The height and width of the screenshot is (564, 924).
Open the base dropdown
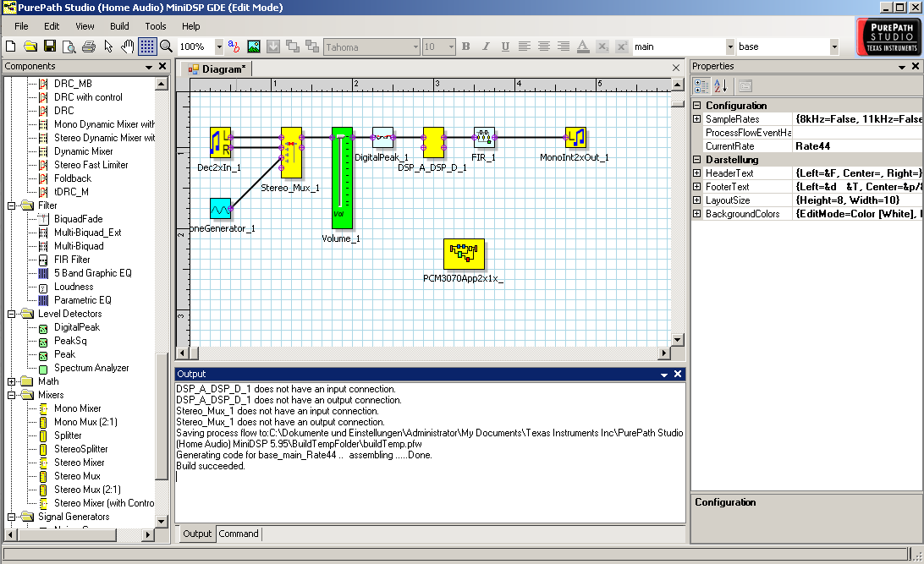pyautogui.click(x=833, y=47)
